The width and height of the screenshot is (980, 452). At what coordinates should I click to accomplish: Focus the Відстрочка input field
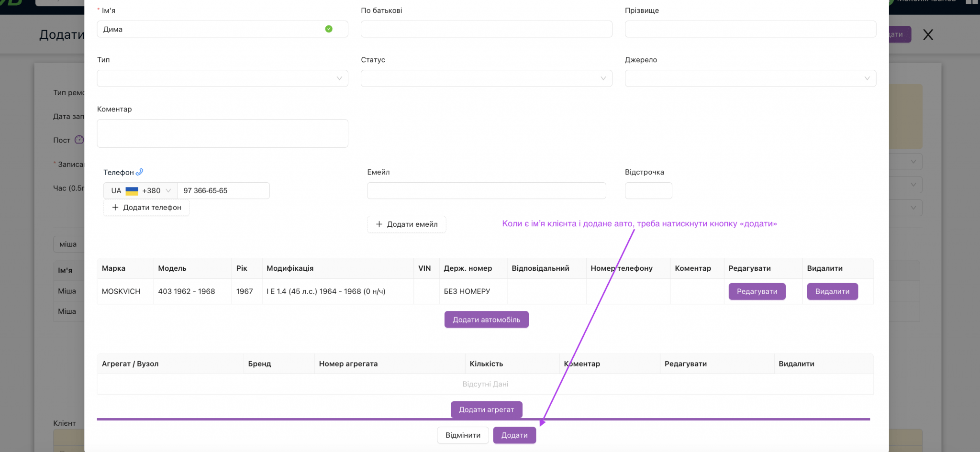(648, 190)
